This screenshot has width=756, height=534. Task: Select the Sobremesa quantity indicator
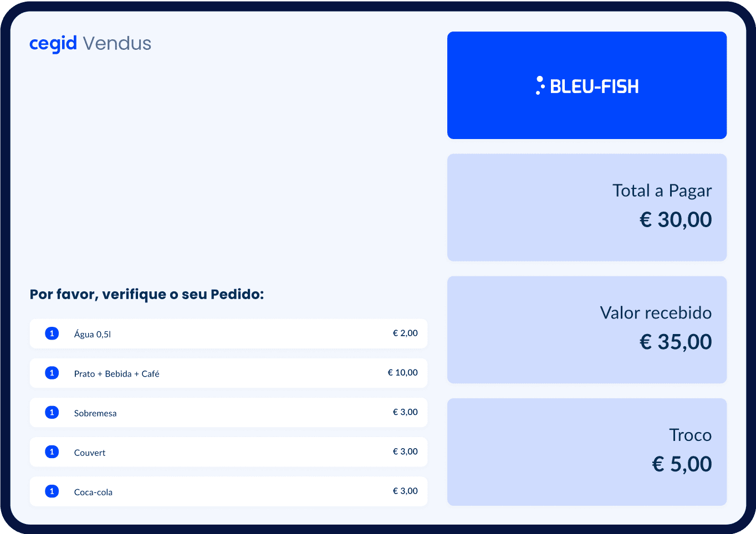tap(52, 412)
